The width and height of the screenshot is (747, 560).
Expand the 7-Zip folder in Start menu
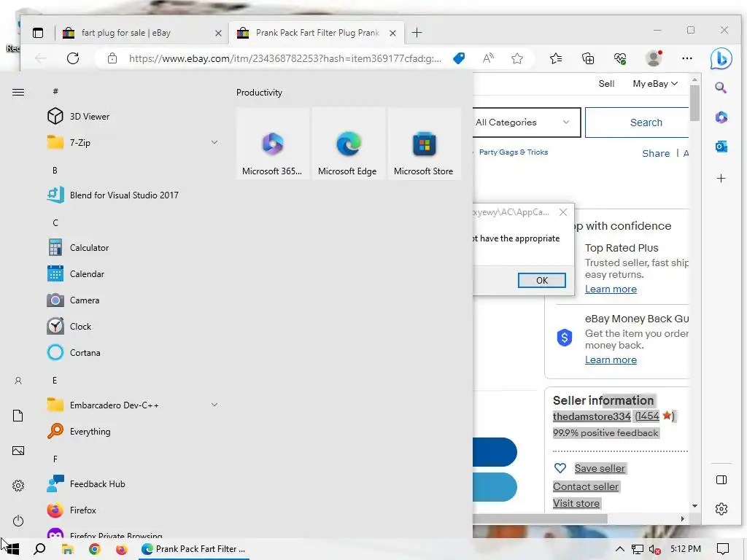[133, 142]
